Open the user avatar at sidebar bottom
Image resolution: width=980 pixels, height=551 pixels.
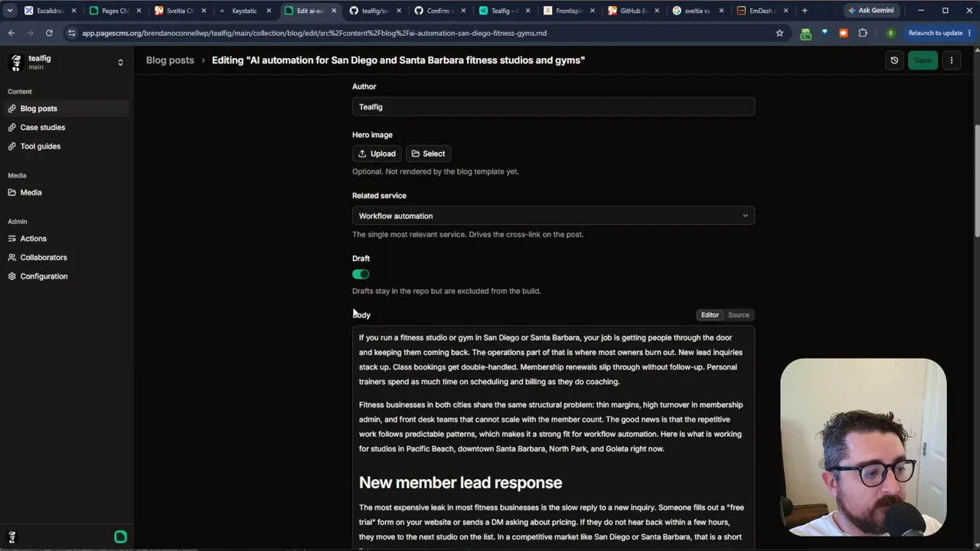point(11,537)
